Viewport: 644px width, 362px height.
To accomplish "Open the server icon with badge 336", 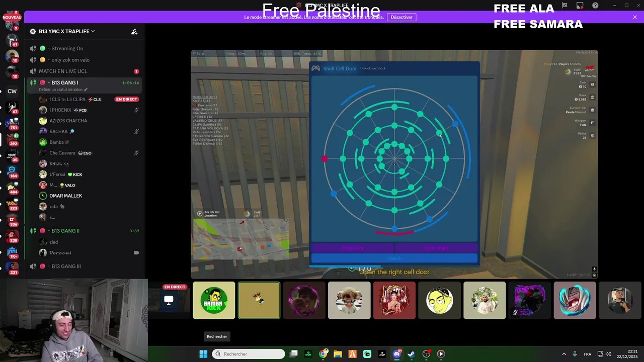I will (x=12, y=219).
